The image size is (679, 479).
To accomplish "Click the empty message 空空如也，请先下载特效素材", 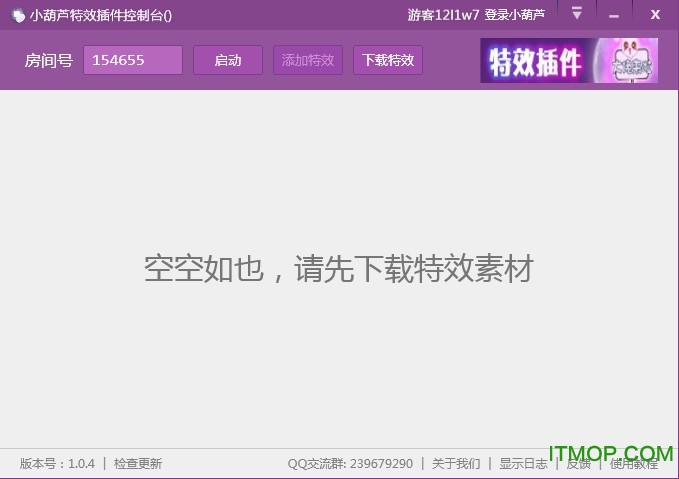I will point(339,269).
